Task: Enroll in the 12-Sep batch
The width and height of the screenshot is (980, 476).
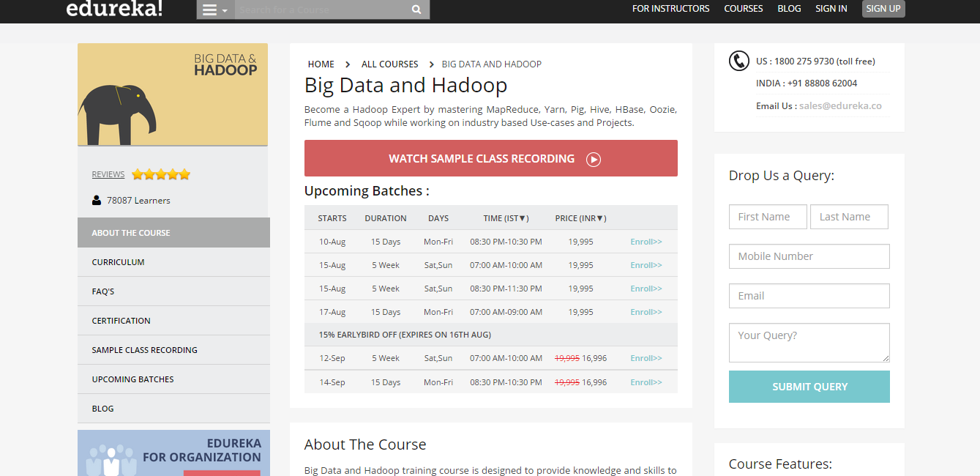Action: 646,358
